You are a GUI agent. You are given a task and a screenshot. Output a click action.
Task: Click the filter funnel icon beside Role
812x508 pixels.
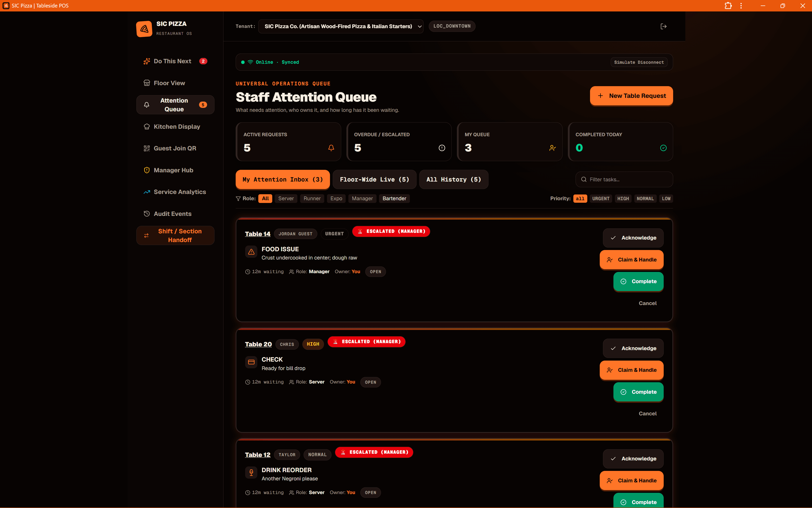click(238, 198)
